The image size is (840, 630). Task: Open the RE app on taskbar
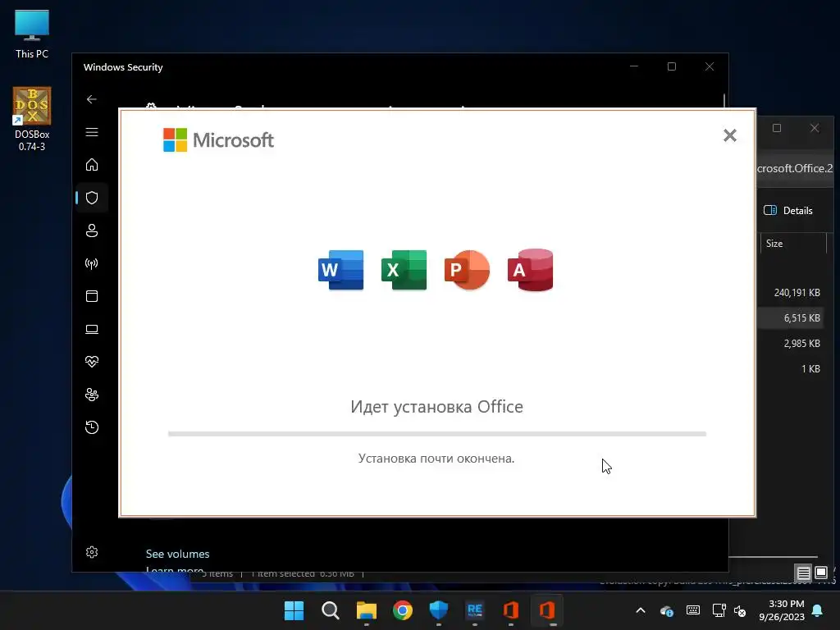pos(475,610)
